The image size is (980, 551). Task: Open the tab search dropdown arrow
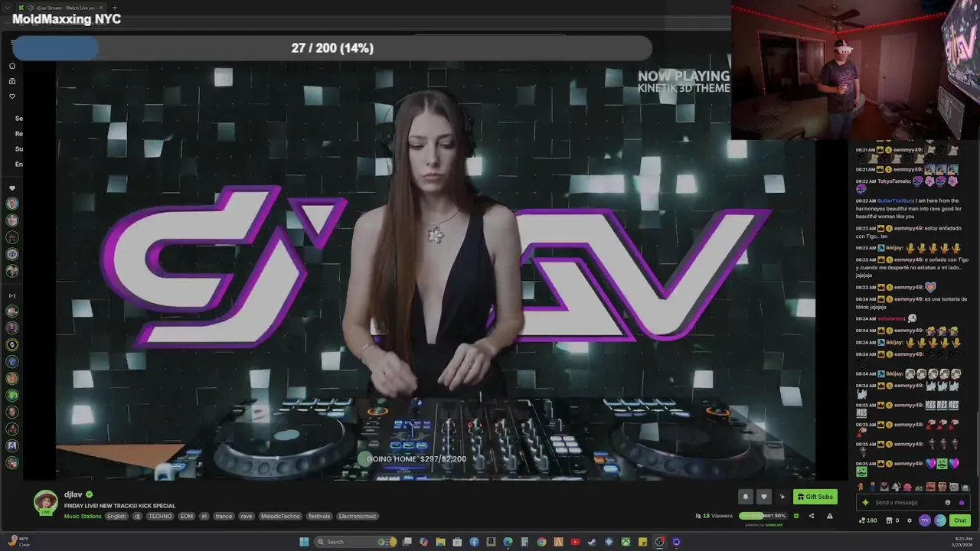pyautogui.click(x=8, y=8)
